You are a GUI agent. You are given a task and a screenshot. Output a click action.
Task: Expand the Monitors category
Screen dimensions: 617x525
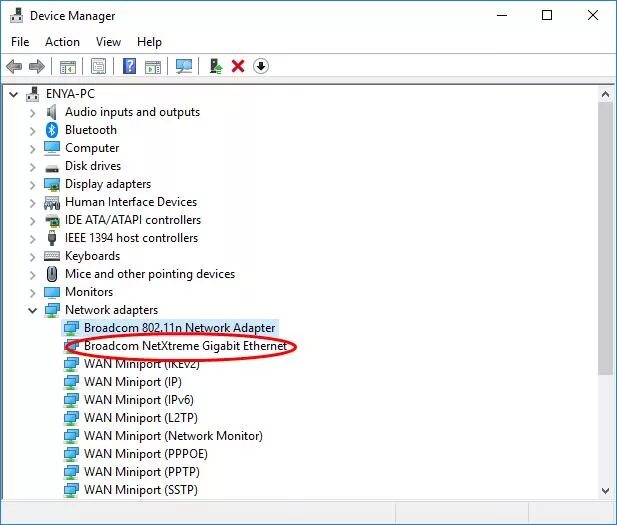coord(33,293)
